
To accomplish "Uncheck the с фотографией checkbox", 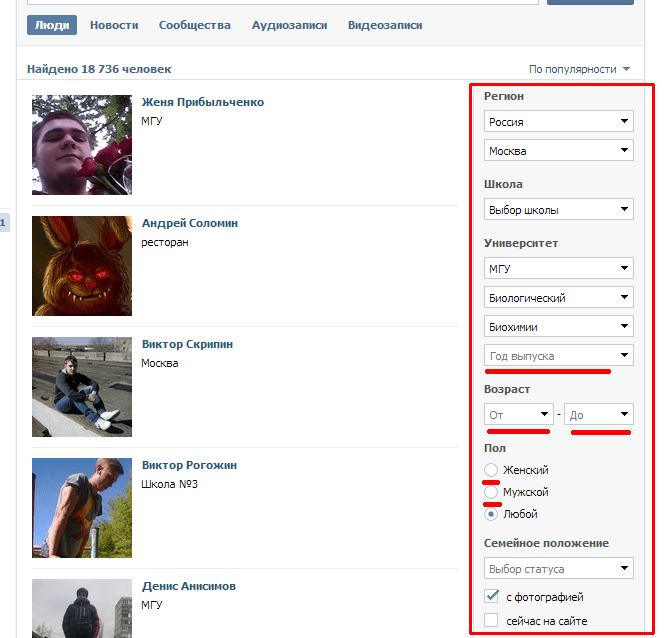I will click(x=491, y=596).
